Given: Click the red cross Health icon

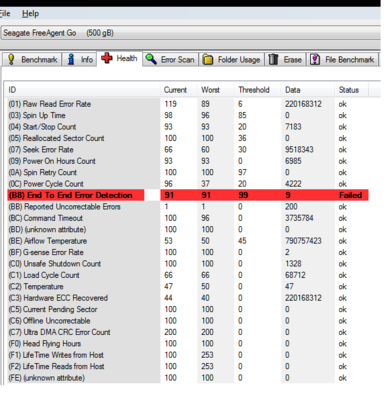Looking at the screenshot, I should coord(107,58).
